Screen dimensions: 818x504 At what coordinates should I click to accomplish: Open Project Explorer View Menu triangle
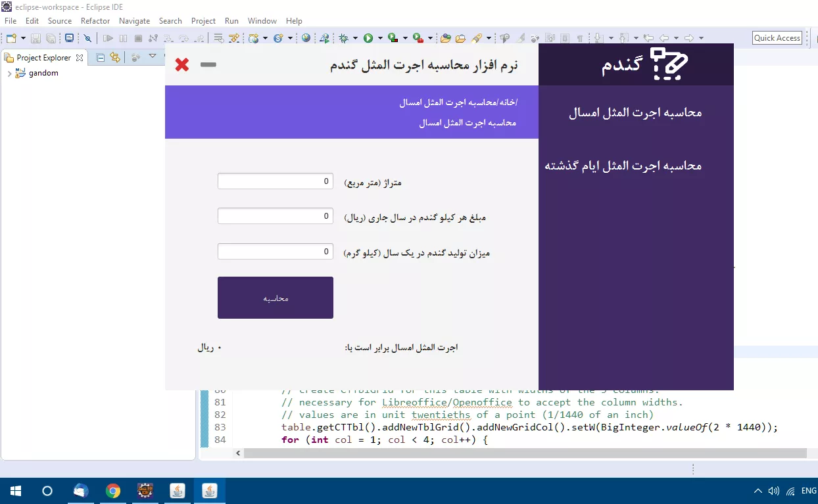[x=153, y=57]
